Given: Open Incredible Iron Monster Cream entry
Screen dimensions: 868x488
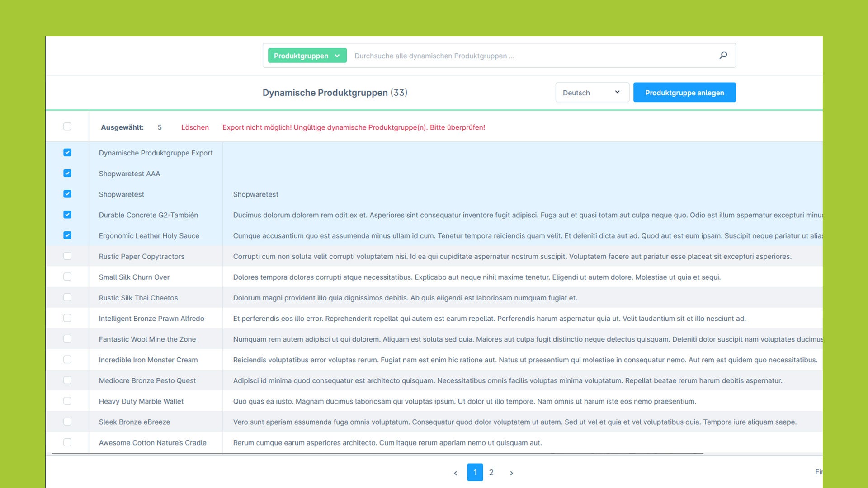Looking at the screenshot, I should click(x=148, y=360).
